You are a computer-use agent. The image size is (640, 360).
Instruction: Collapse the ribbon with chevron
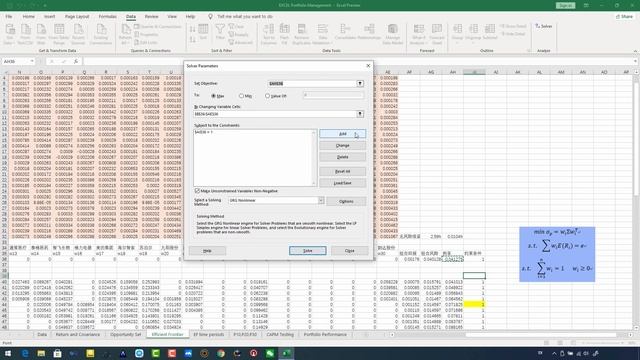tap(635, 51)
